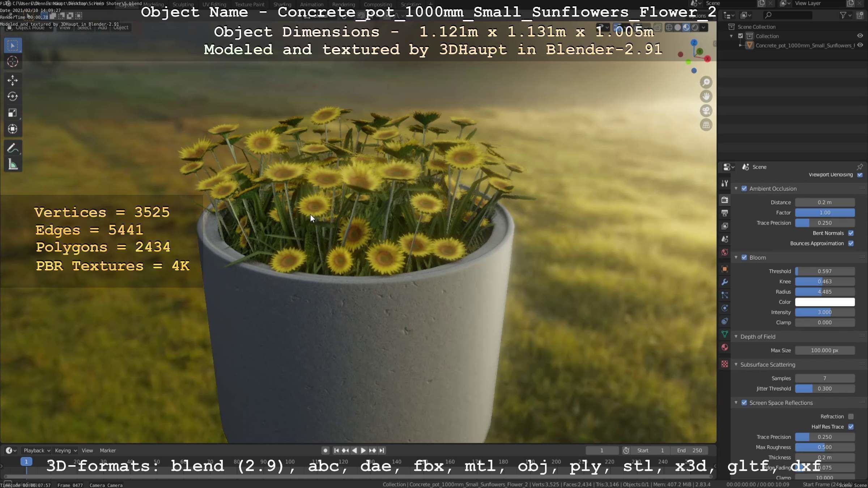
Task: Uncheck Viewport Denoising
Action: (x=860, y=175)
